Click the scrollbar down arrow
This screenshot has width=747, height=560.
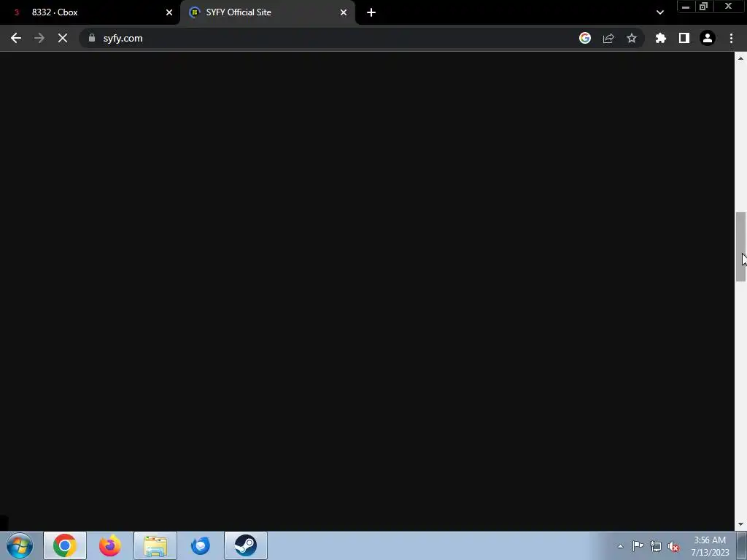pyautogui.click(x=740, y=525)
